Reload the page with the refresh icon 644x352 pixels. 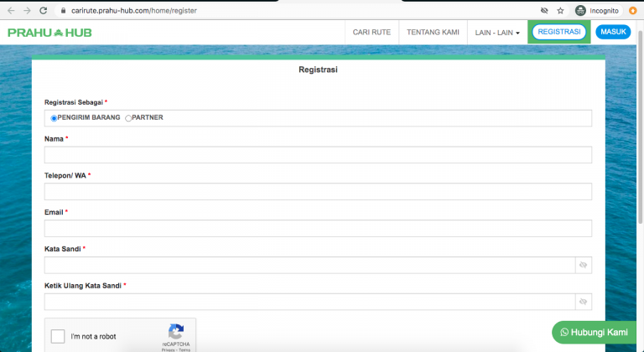(x=45, y=10)
